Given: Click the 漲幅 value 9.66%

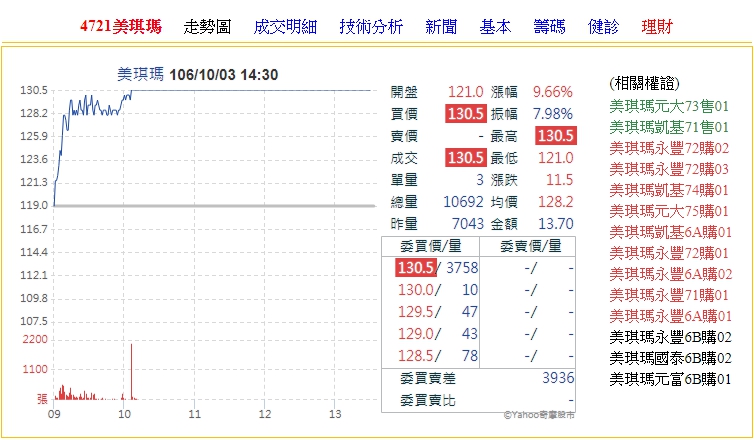Looking at the screenshot, I should (x=553, y=91).
